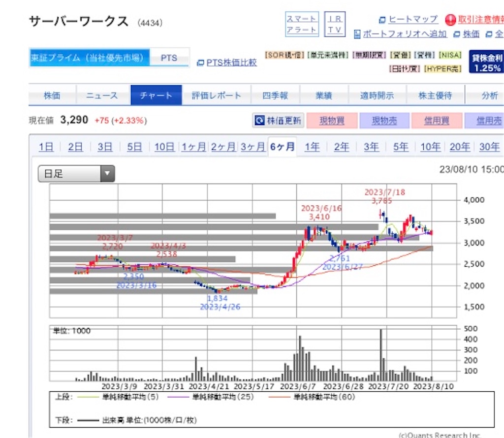This screenshot has height=438, width=504.
Task: Click the red 取引注意情報 warning icon
Action: point(450,20)
